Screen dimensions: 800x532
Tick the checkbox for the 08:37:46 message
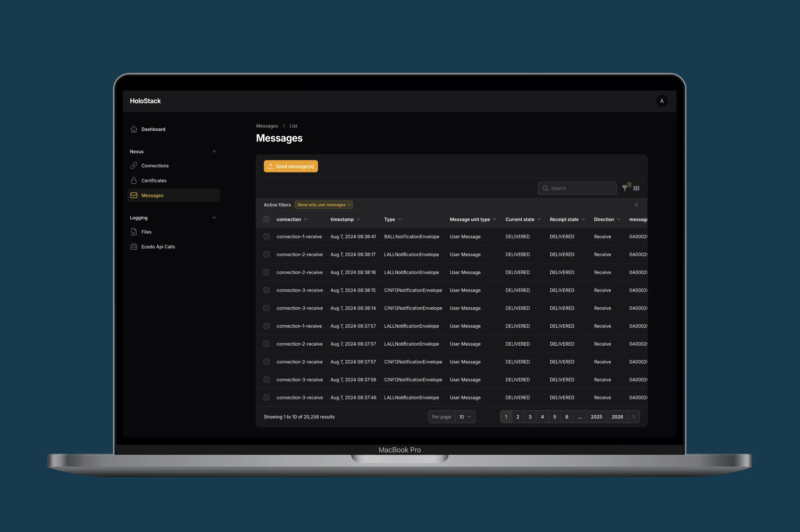click(266, 397)
